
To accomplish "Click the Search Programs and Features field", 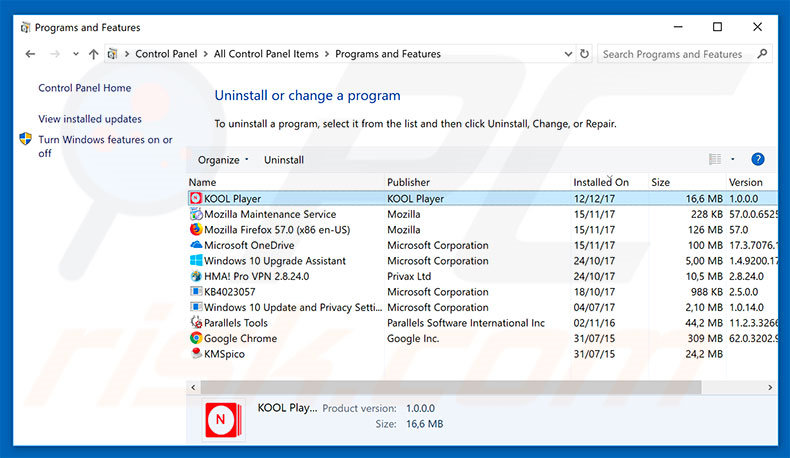I will [684, 54].
